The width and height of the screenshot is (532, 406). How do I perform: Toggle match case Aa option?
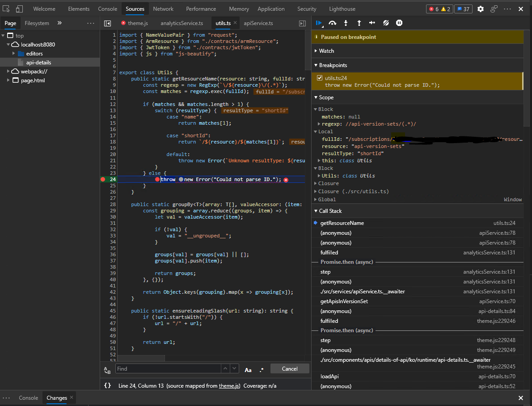248,370
